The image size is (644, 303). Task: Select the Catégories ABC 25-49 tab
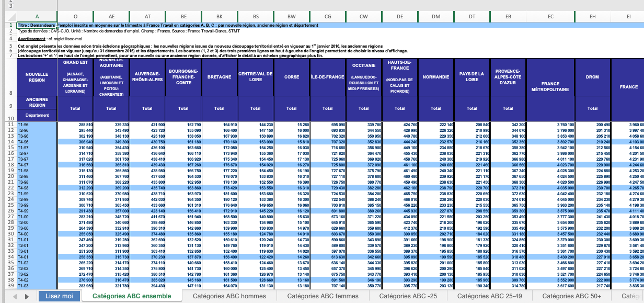pos(489,296)
